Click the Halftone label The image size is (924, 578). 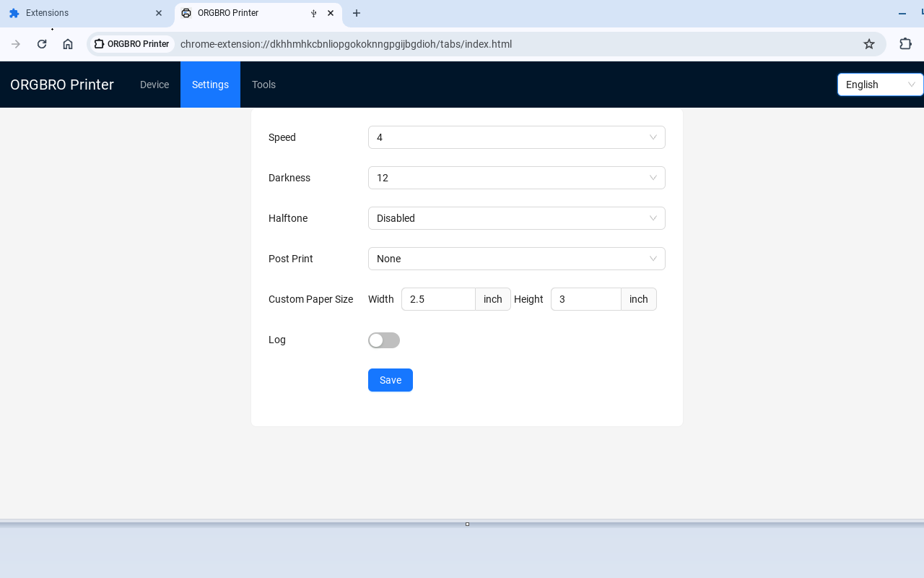(x=288, y=218)
